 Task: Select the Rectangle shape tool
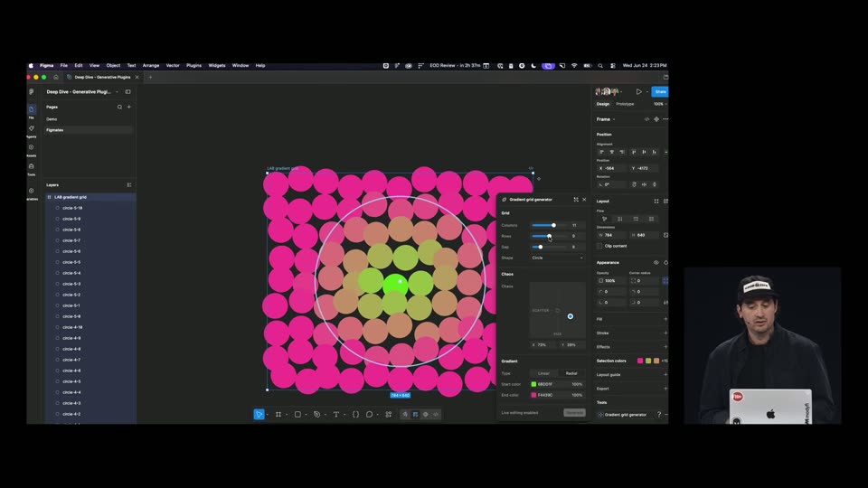[297, 415]
